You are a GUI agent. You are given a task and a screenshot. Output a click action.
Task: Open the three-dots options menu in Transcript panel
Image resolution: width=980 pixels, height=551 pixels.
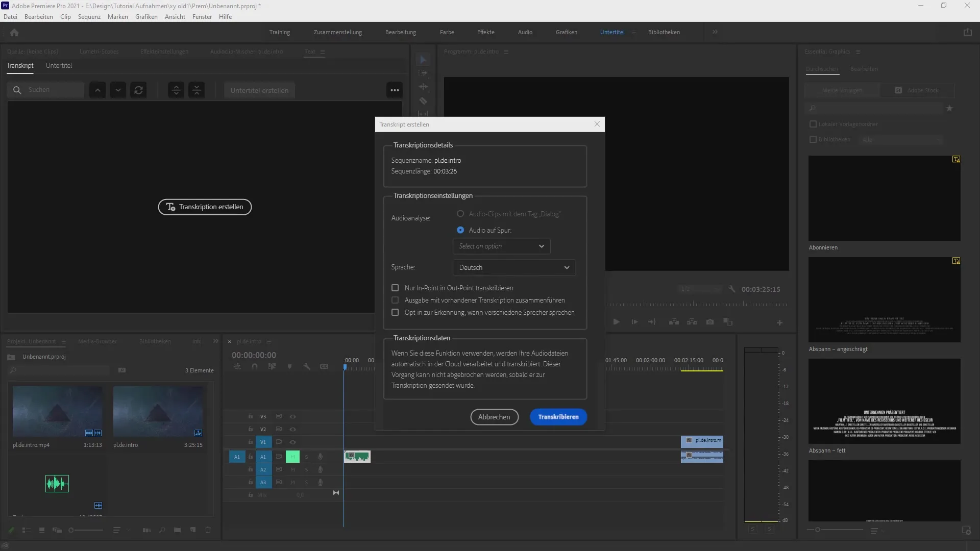pyautogui.click(x=395, y=90)
